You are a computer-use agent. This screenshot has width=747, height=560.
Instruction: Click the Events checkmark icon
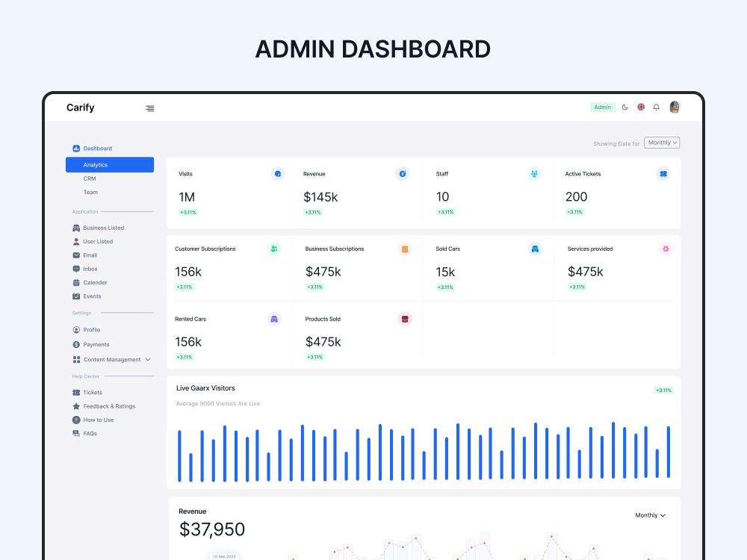click(76, 296)
